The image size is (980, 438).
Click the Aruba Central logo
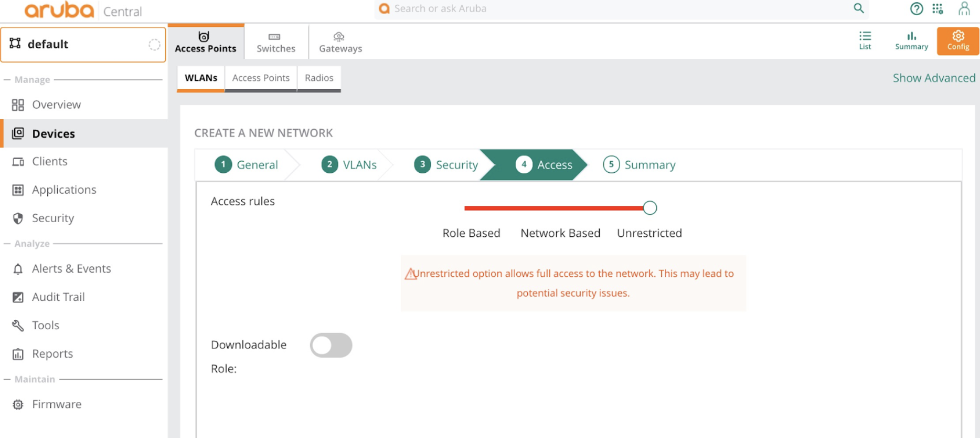click(x=83, y=11)
